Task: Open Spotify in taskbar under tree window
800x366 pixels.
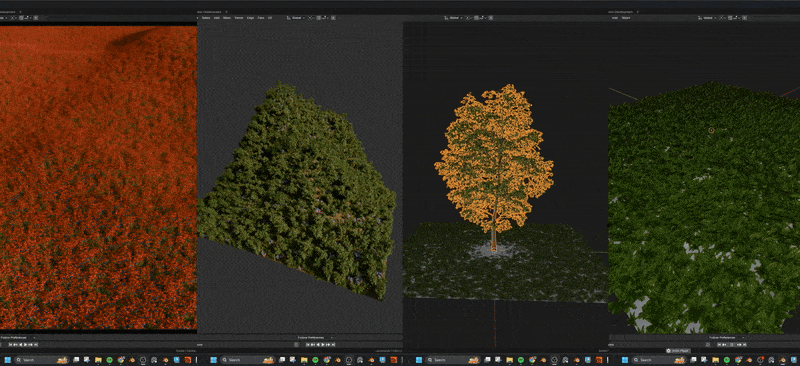Action: [520, 360]
